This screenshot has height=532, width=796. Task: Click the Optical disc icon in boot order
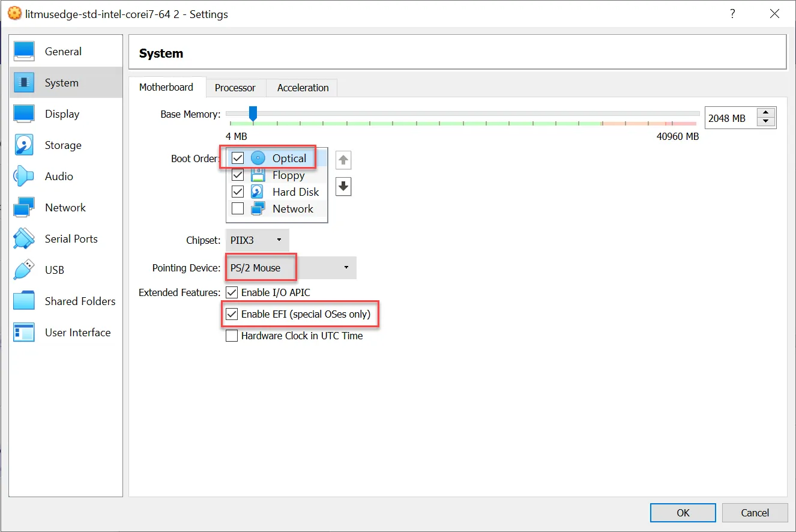(x=258, y=158)
